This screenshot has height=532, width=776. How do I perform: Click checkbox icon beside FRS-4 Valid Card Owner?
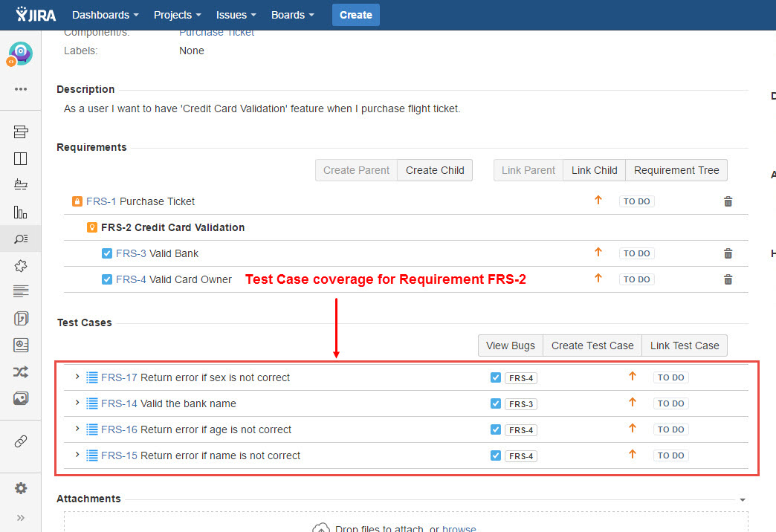(107, 279)
